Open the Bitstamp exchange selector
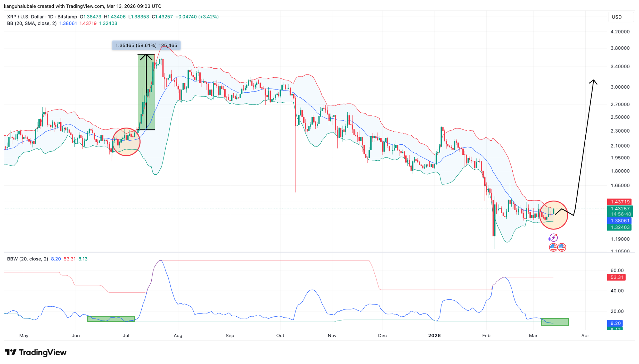The image size is (639, 364). click(x=67, y=17)
